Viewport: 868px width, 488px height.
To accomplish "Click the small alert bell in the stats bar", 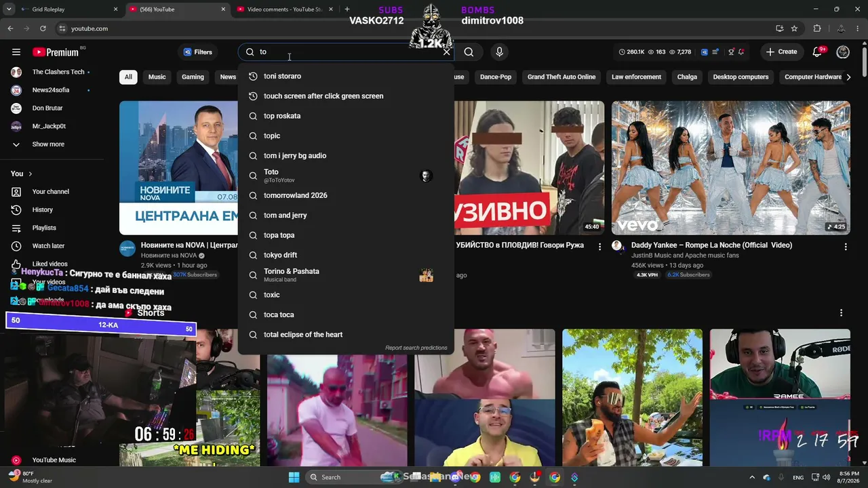I will coord(741,52).
